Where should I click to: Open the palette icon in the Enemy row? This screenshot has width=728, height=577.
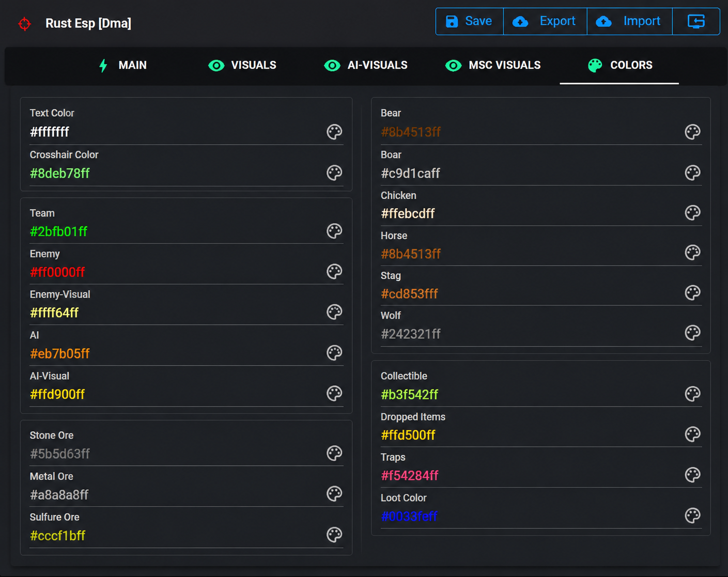click(334, 272)
